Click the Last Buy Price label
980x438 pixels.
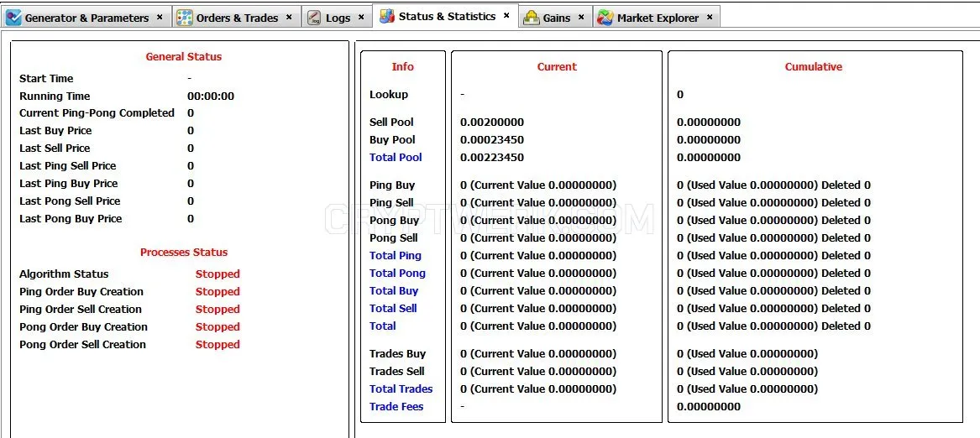point(55,131)
